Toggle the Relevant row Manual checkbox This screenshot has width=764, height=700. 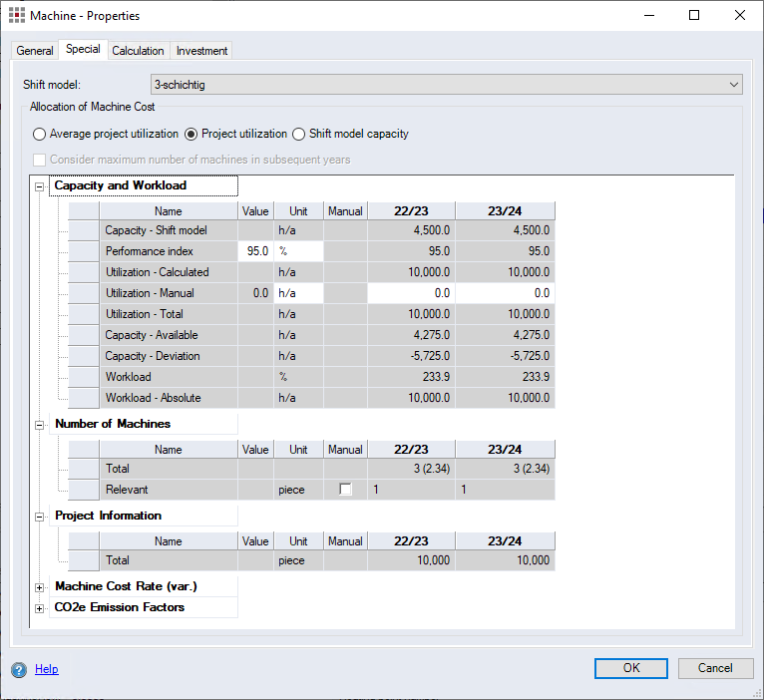point(345,490)
